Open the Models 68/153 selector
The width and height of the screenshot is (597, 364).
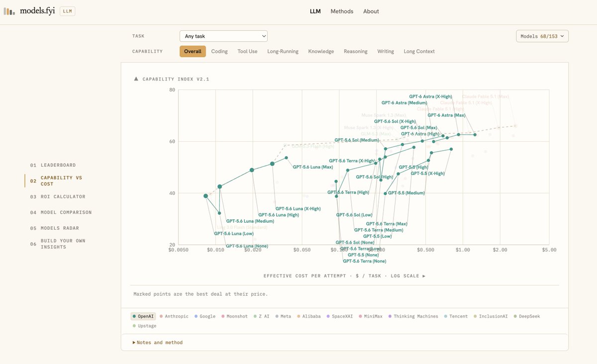[x=542, y=36]
